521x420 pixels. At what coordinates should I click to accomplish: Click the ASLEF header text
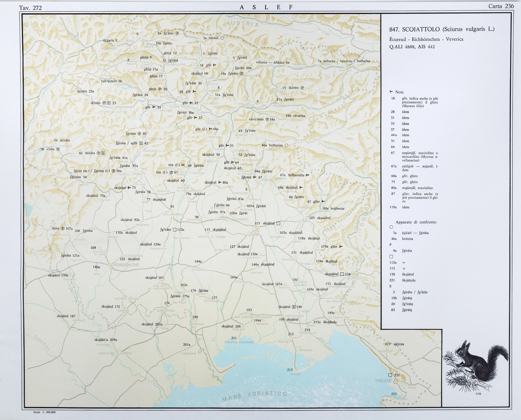tap(266, 7)
